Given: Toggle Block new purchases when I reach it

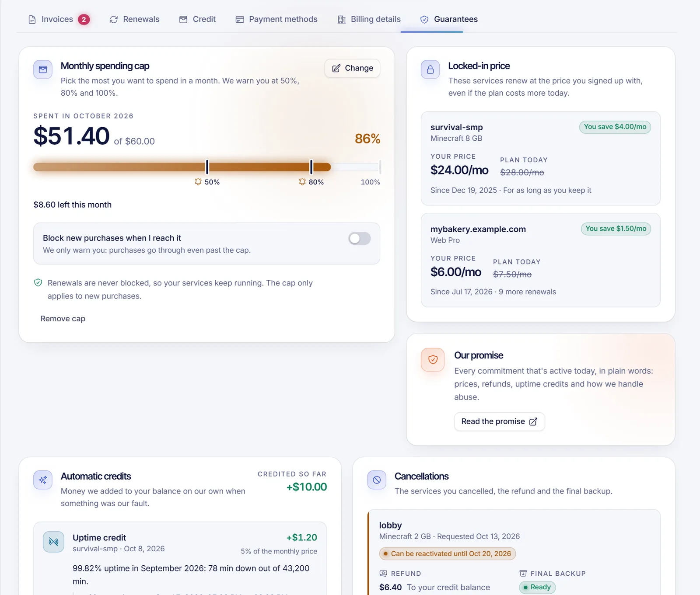Looking at the screenshot, I should click(x=360, y=238).
